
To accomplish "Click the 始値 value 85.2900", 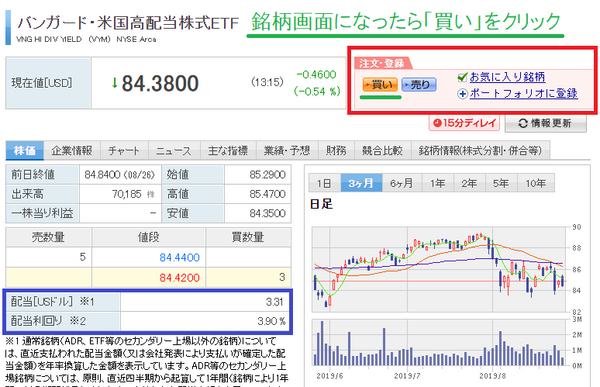I will [x=267, y=175].
